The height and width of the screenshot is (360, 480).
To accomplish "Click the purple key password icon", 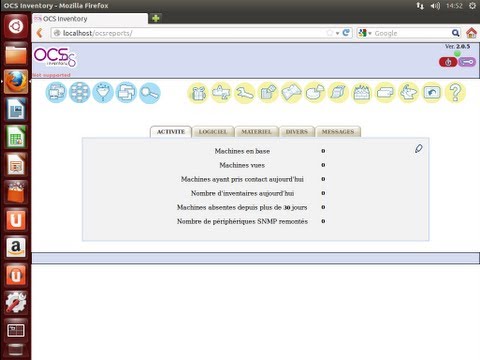I will (x=467, y=62).
